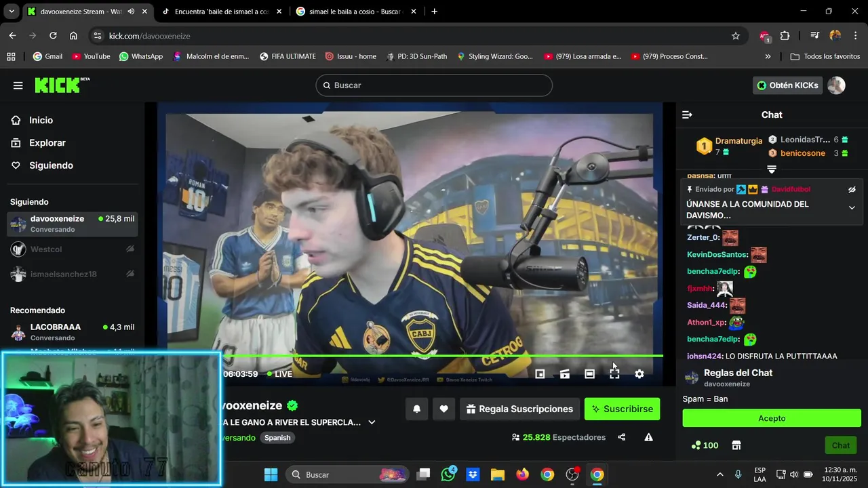Click the taskbar microphone icon
Image resolution: width=868 pixels, height=488 pixels.
point(738,474)
